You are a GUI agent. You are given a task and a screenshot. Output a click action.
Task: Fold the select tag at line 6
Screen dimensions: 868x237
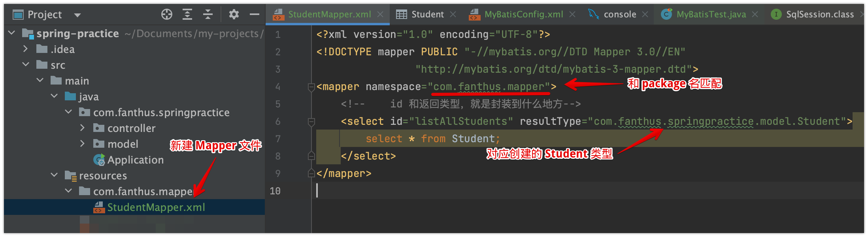click(x=311, y=122)
